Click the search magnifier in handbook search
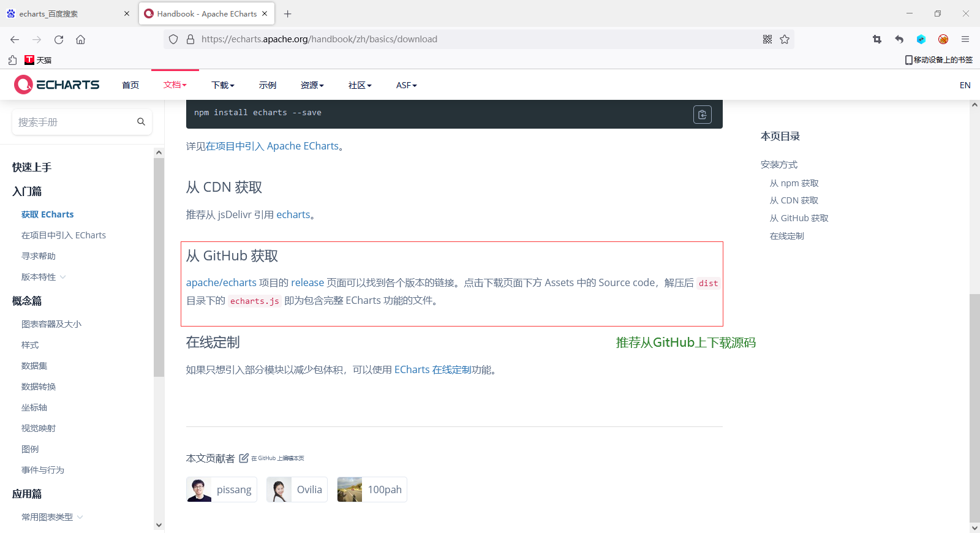Screen dimensions: 980x533 click(141, 122)
